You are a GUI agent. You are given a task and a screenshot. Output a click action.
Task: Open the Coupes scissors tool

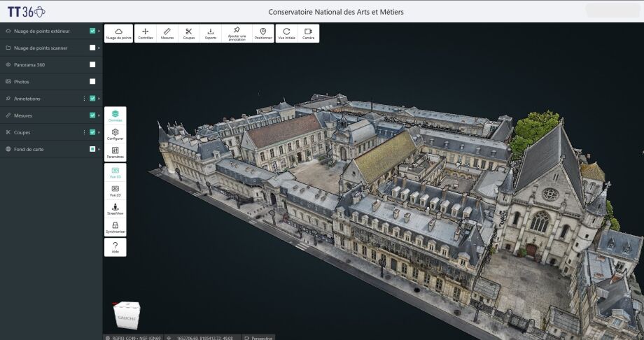(189, 33)
